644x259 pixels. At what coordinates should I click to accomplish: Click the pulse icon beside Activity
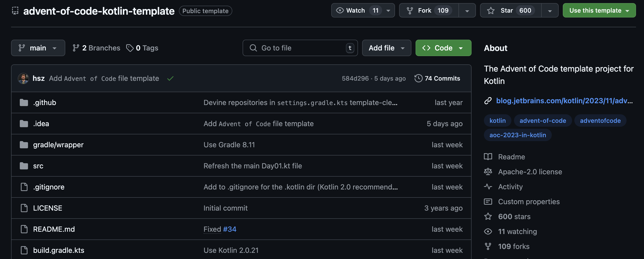coord(488,186)
